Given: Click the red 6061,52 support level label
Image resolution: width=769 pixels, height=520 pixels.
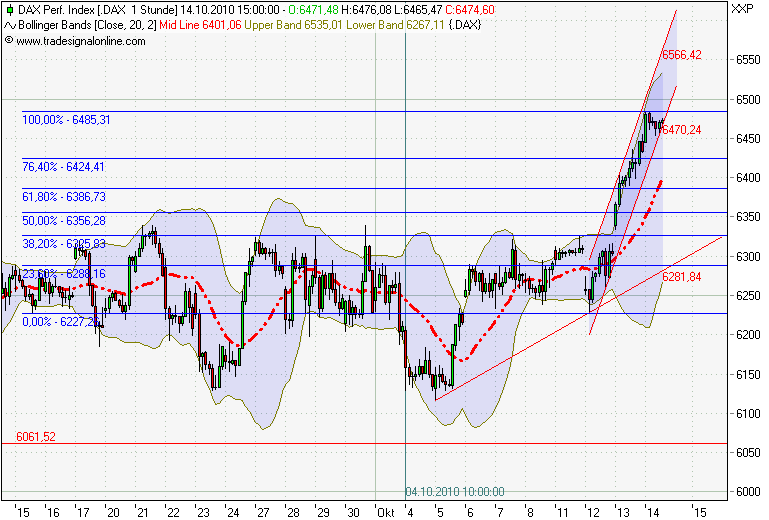Looking at the screenshot, I should tap(36, 437).
